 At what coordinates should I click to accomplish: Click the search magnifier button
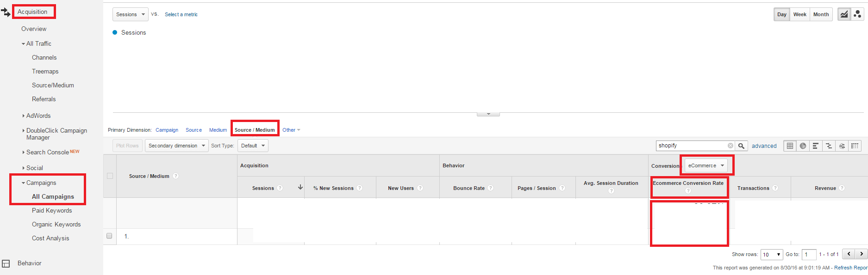741,146
